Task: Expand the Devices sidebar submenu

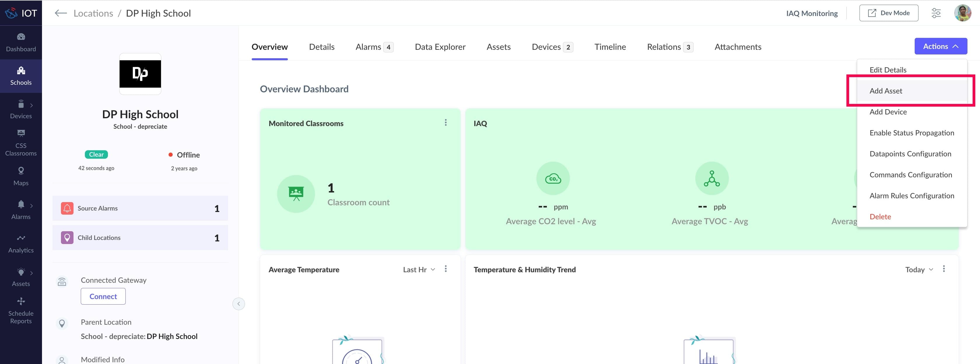Action: 32,105
